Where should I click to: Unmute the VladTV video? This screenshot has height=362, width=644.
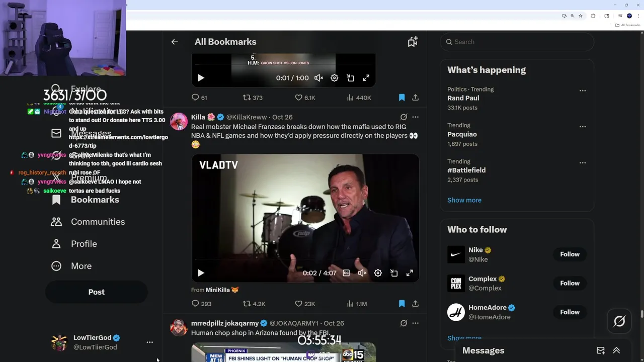(362, 273)
